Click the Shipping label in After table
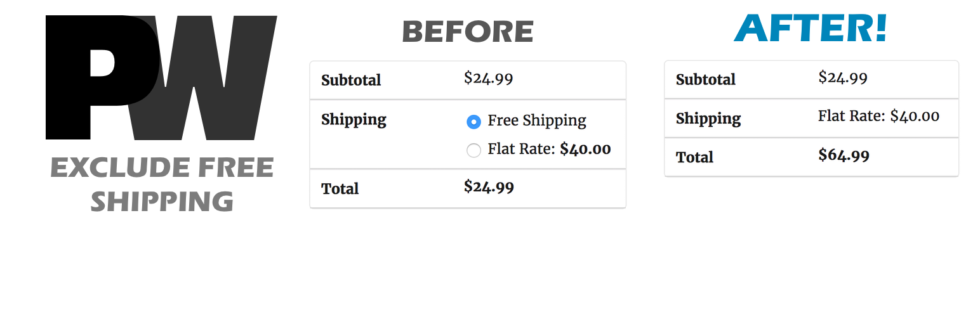This screenshot has width=980, height=317. coord(708,119)
